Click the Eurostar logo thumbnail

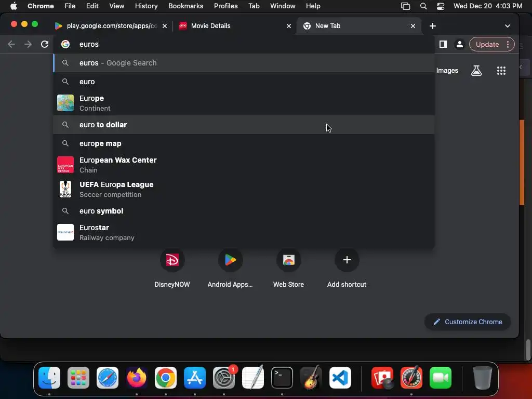point(65,232)
